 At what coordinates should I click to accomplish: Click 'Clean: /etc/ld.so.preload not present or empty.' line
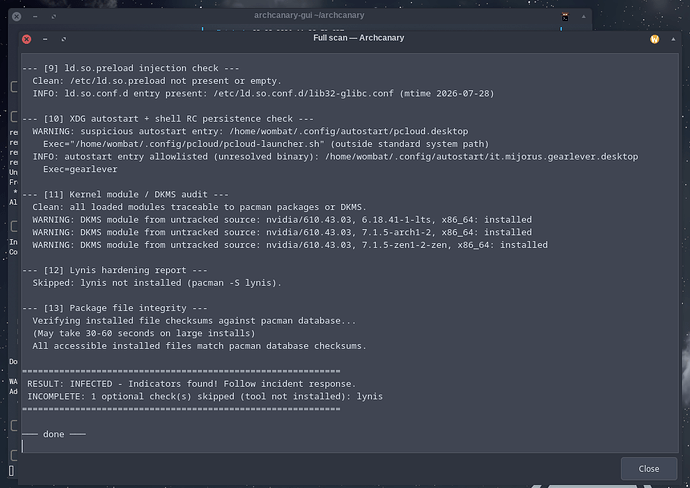click(x=157, y=81)
